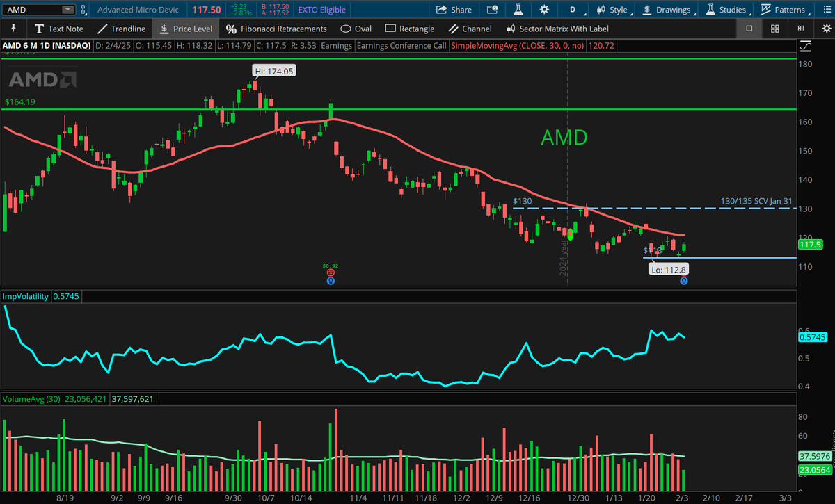Click the last price 117.50 in header
835x504 pixels.
tap(207, 10)
